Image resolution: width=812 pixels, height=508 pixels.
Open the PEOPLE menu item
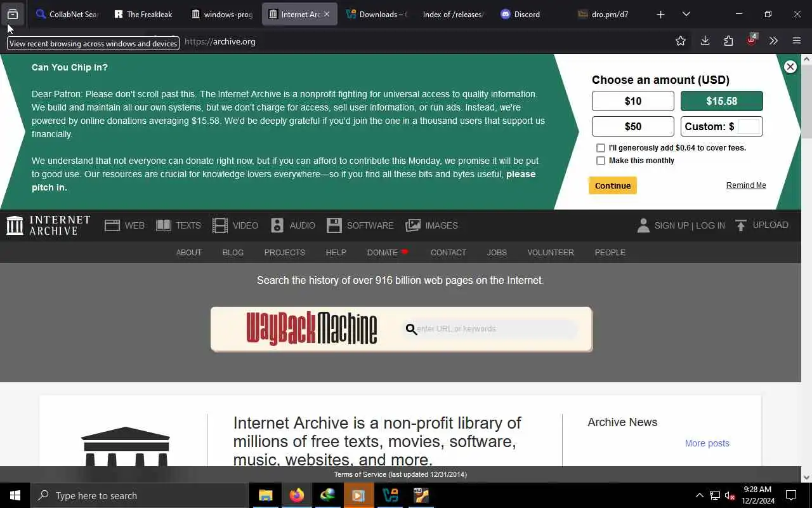610,252
